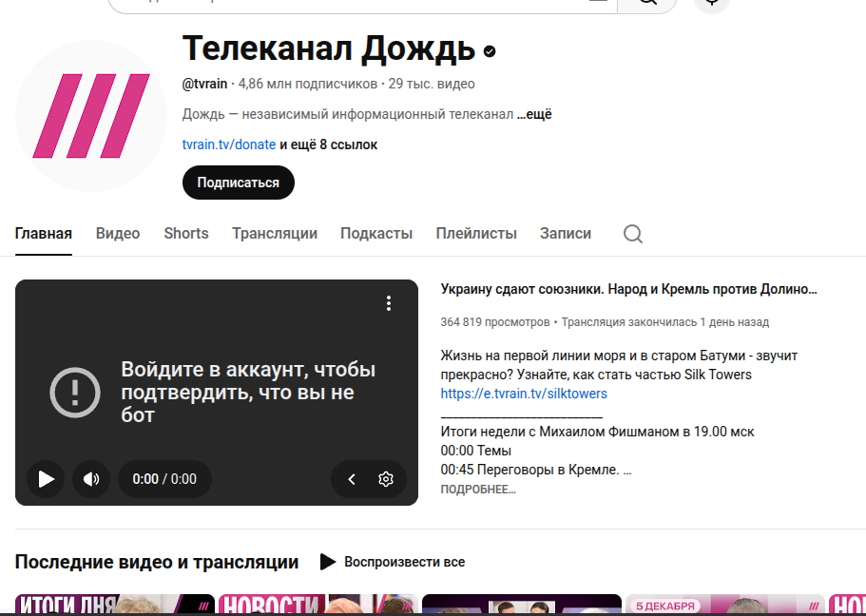Expand channel description with '...ещё'

tap(534, 114)
